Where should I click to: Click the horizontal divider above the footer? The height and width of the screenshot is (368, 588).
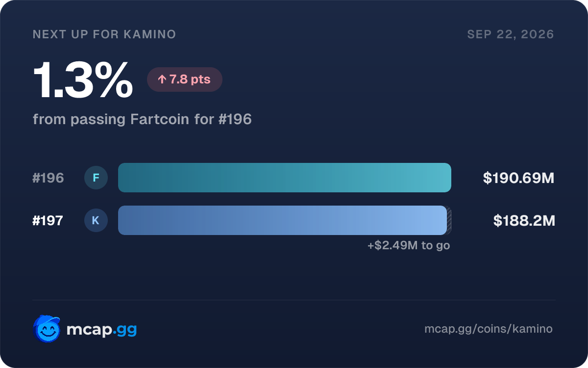[x=294, y=300]
